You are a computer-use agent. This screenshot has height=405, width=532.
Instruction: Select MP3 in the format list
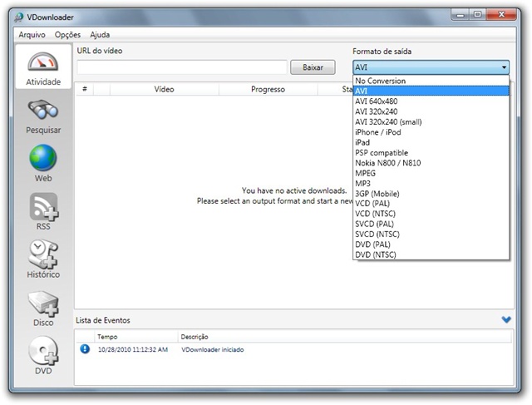point(363,183)
